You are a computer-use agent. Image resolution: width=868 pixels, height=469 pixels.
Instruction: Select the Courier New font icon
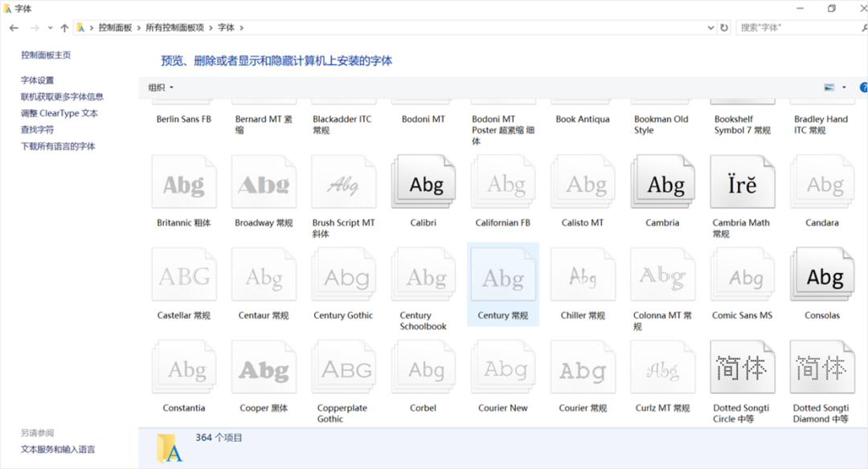pyautogui.click(x=502, y=367)
